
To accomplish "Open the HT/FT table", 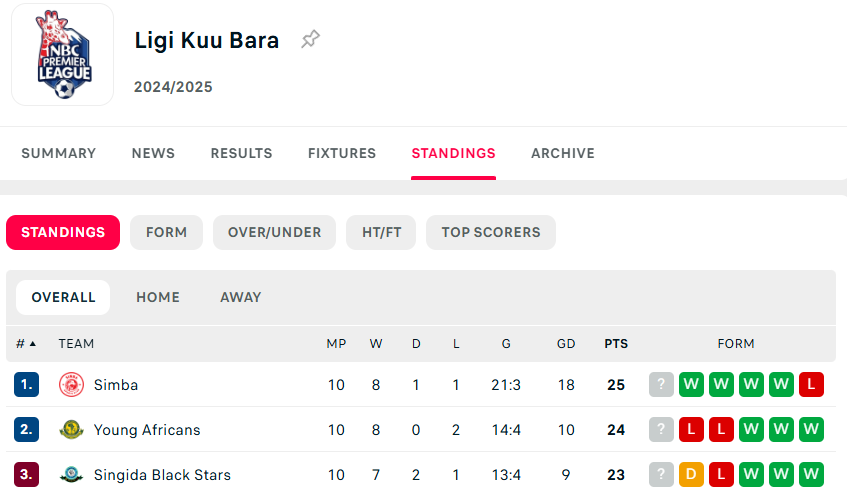I will pyautogui.click(x=381, y=232).
